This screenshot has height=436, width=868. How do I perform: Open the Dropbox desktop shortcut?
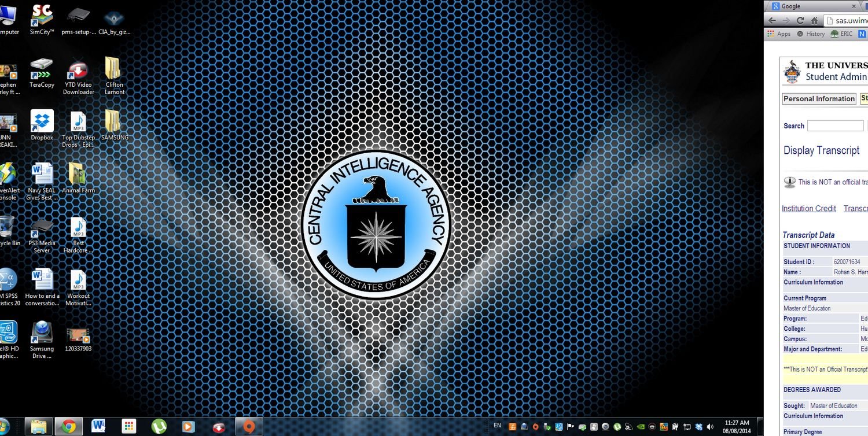[x=42, y=125]
